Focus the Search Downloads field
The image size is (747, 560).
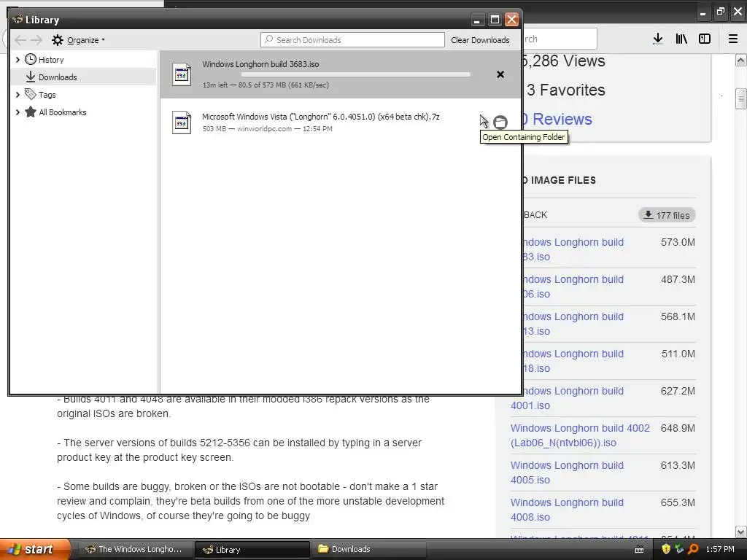pyautogui.click(x=352, y=40)
